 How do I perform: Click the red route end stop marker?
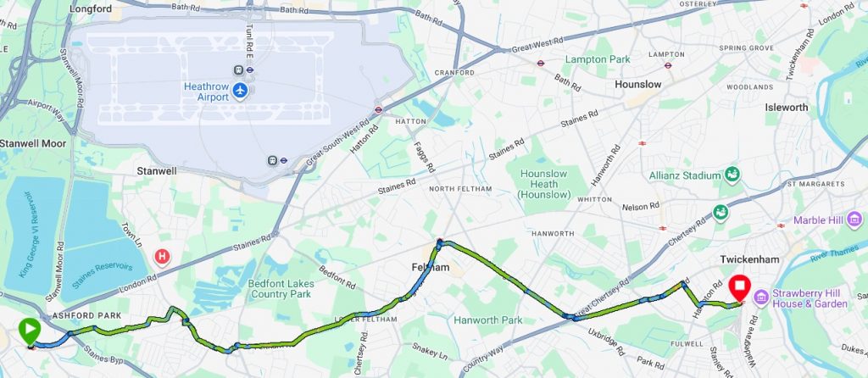pos(739,288)
